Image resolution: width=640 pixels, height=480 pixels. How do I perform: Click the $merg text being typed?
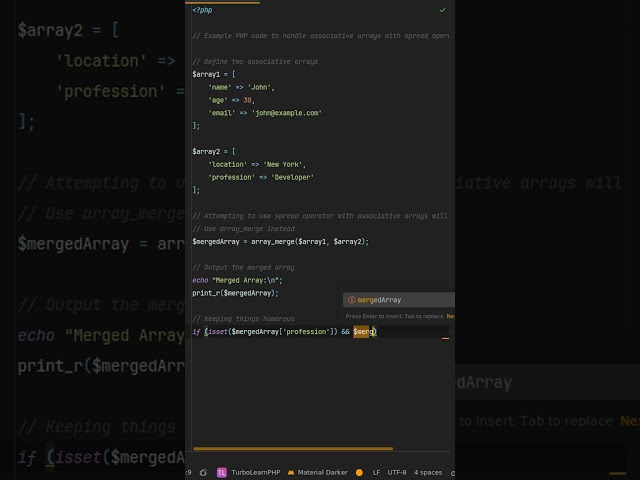pyautogui.click(x=363, y=331)
